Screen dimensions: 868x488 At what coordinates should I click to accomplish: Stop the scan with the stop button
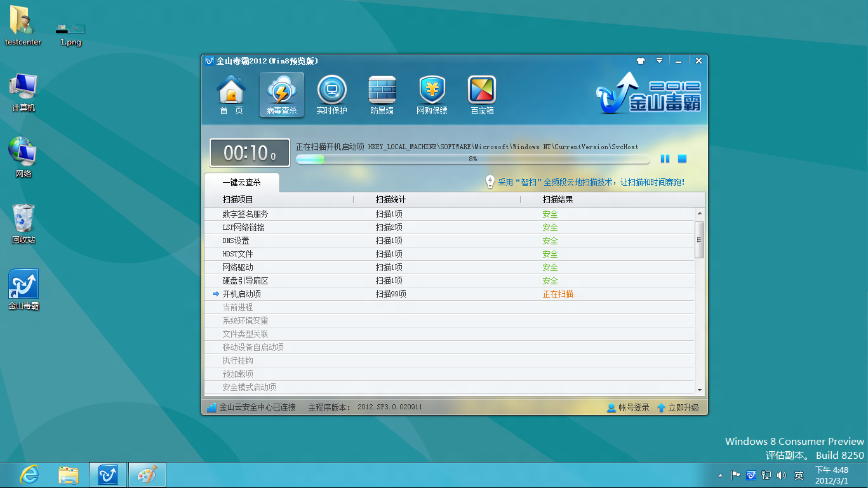[682, 159]
